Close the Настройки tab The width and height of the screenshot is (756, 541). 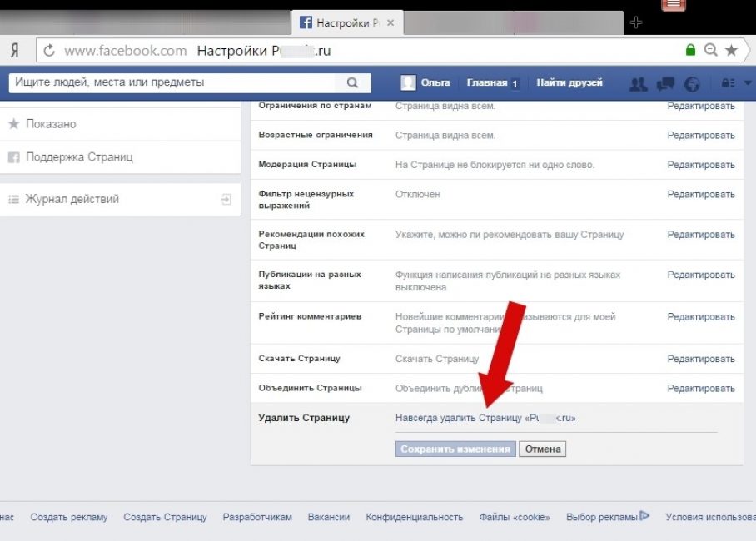click(x=390, y=22)
